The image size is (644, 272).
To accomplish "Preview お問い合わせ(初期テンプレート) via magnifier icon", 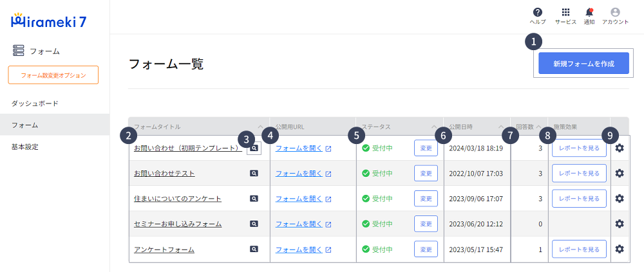I will click(254, 149).
